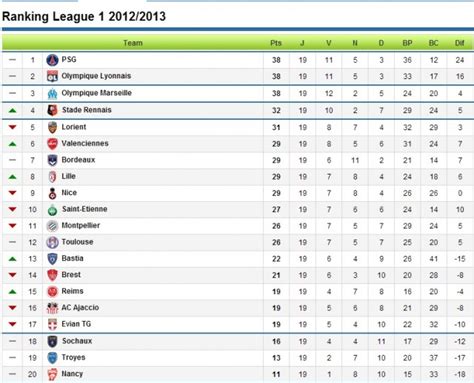Click the Troyes blue crest icon
This screenshot has height=383, width=474.
tap(52, 358)
